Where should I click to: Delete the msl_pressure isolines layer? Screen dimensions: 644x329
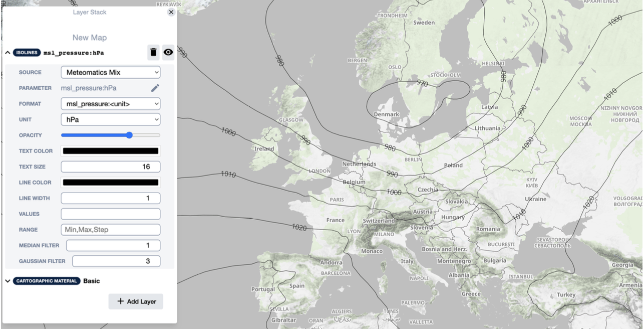click(153, 52)
